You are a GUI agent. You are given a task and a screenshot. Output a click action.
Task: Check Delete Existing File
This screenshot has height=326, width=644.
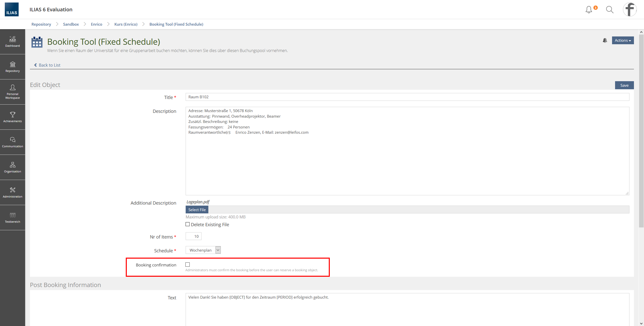click(188, 224)
